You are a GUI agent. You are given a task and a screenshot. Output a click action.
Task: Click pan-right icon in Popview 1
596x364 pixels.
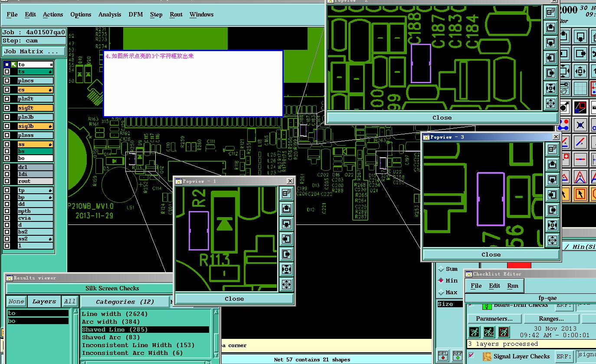[x=286, y=254]
